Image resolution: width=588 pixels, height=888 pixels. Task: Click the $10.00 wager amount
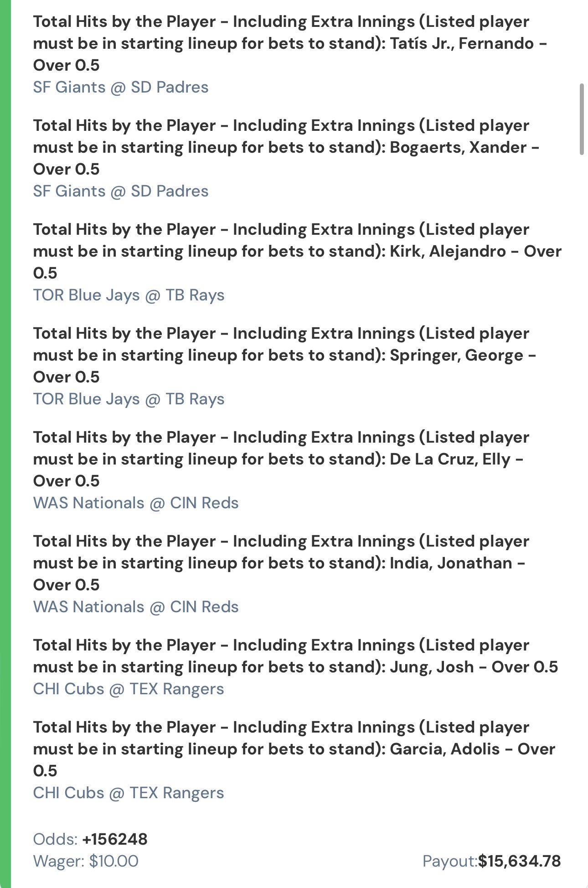[x=113, y=861]
